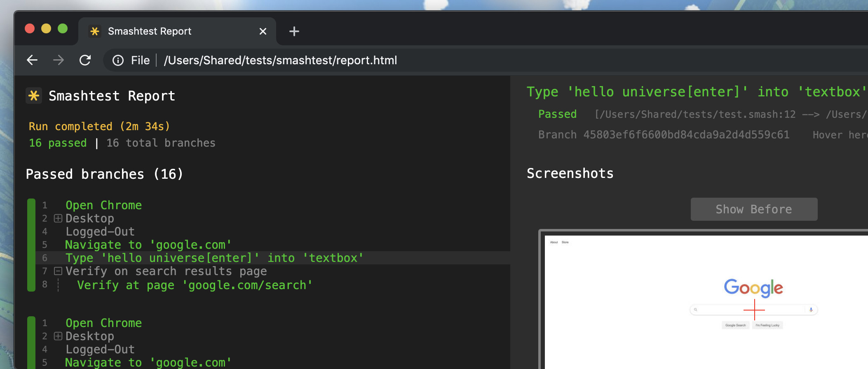
Task: Expand Desktop step in second branch
Action: [x=58, y=336]
